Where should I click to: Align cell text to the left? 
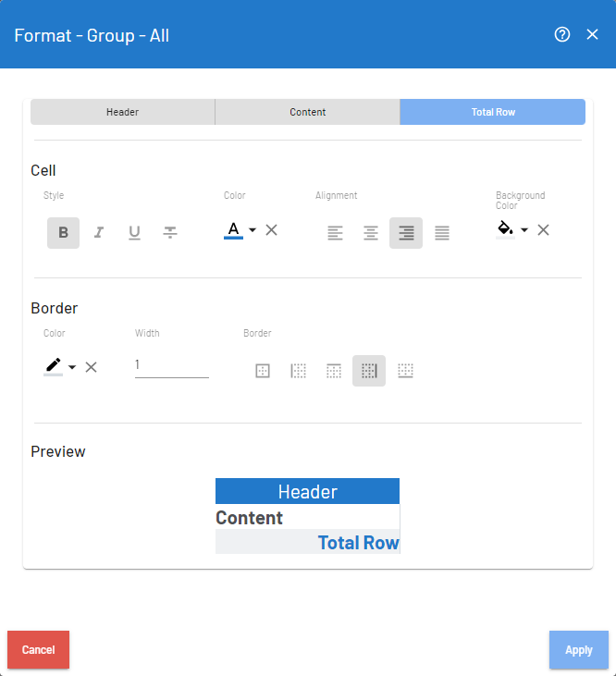pyautogui.click(x=335, y=233)
